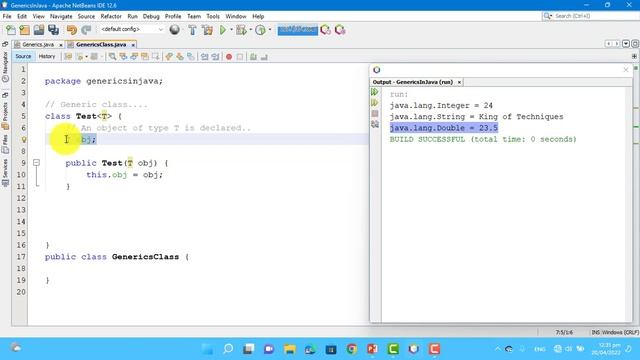Click the Clean and Build Project icon

tap(207, 30)
